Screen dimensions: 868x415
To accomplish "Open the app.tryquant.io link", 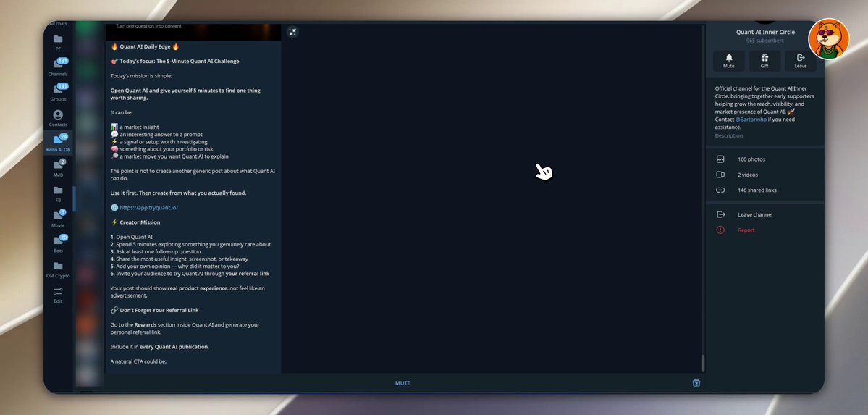I will point(149,208).
